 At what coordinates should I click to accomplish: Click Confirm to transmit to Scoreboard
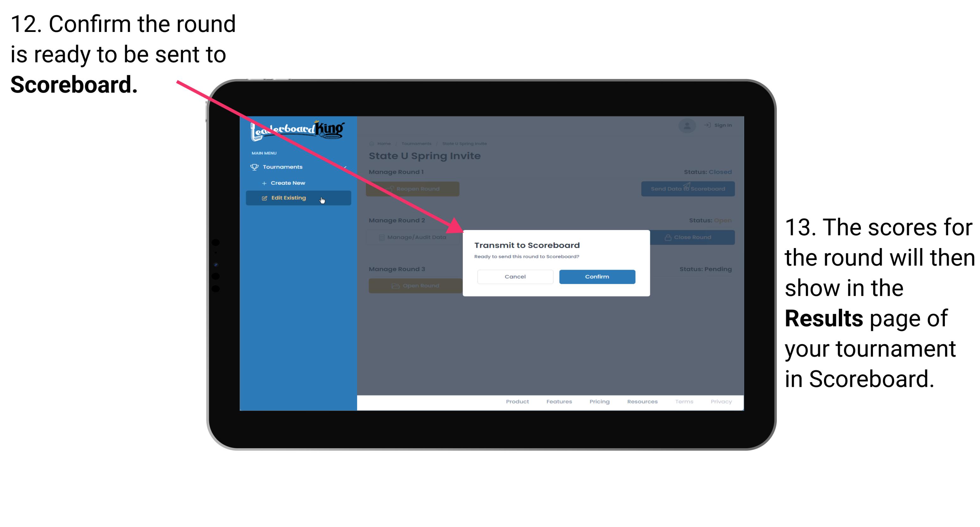(x=595, y=276)
